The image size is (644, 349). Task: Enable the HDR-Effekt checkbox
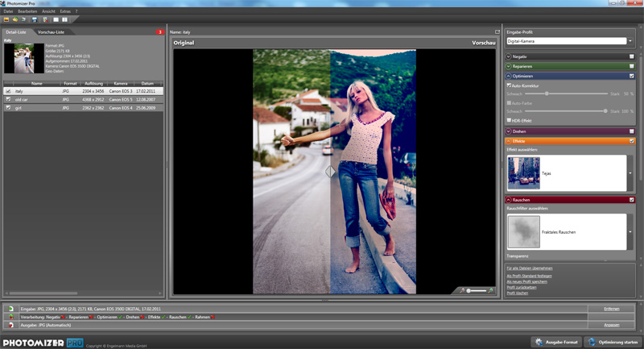coord(509,120)
